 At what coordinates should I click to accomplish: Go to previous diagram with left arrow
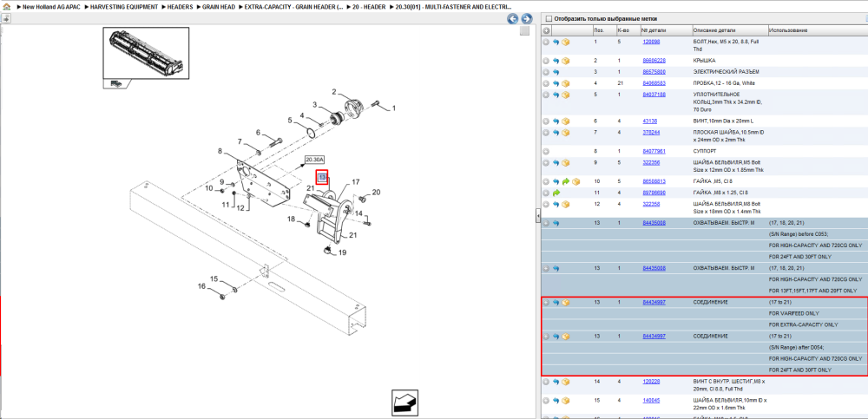513,19
